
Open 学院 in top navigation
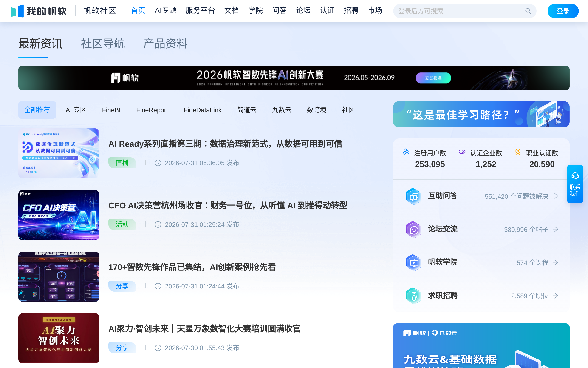tap(255, 11)
